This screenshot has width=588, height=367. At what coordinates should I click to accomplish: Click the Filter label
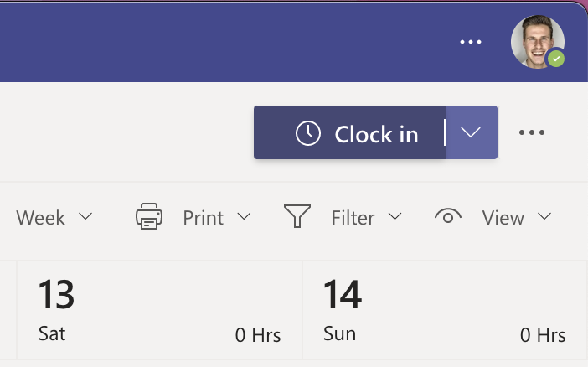coord(353,218)
